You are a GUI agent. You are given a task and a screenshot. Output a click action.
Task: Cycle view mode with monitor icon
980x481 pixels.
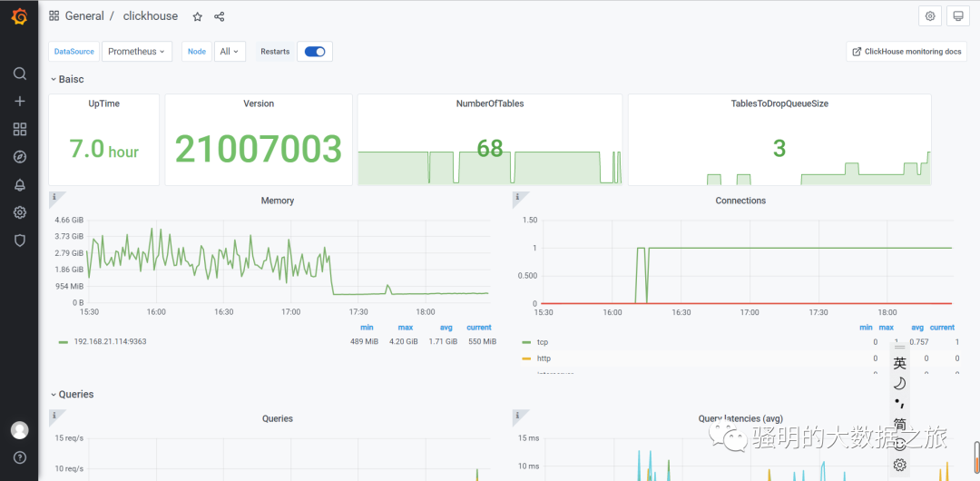pos(957,16)
